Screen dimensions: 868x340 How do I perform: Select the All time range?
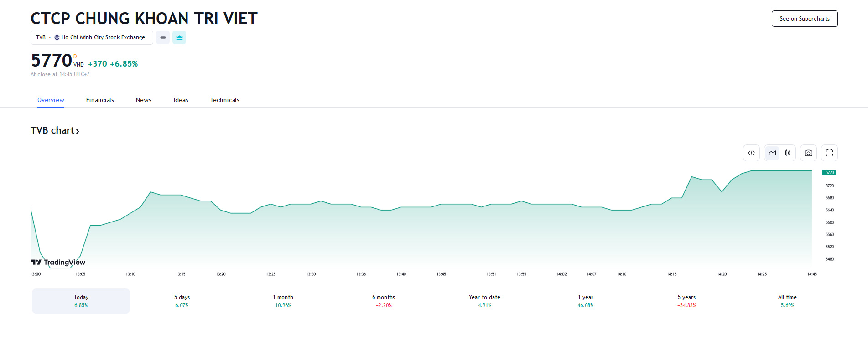click(x=787, y=301)
